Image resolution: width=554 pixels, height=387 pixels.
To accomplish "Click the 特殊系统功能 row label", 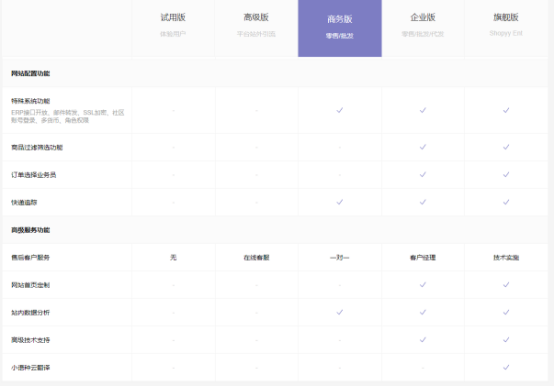I will tap(30, 101).
